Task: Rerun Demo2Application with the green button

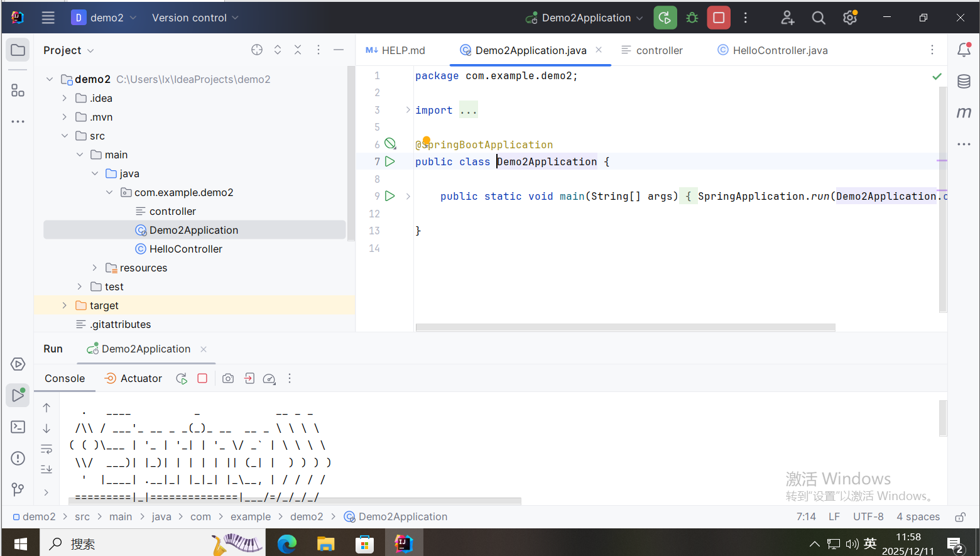Action: (665, 18)
